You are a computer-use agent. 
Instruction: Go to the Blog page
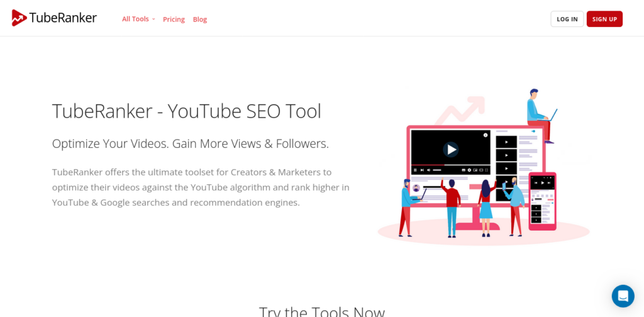200,19
